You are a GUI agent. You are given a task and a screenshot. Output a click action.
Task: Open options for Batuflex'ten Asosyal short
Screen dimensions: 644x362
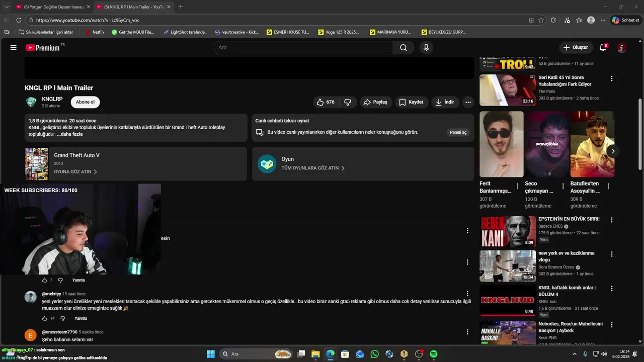coord(608,186)
